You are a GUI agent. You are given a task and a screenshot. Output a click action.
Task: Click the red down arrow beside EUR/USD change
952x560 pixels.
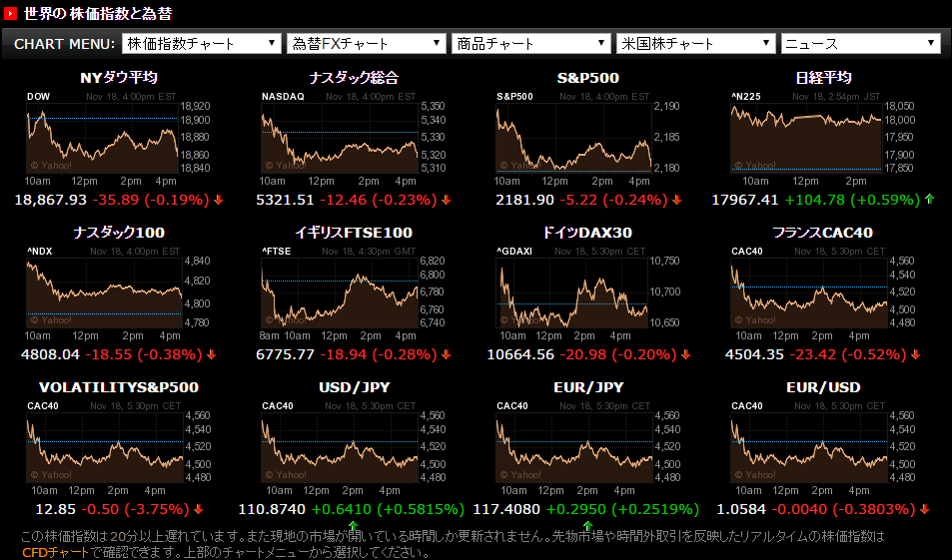924,509
